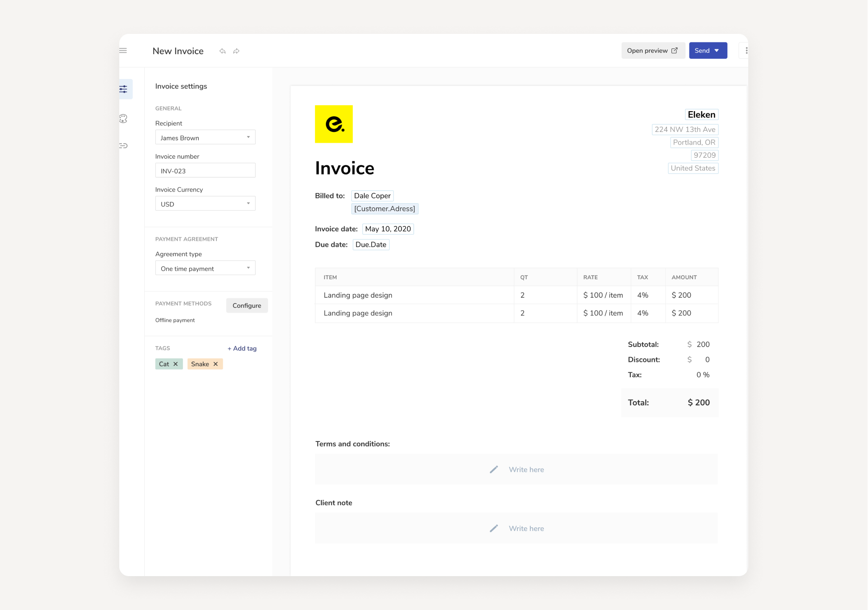Open the hamburger menu top left
This screenshot has width=868, height=610.
click(123, 50)
